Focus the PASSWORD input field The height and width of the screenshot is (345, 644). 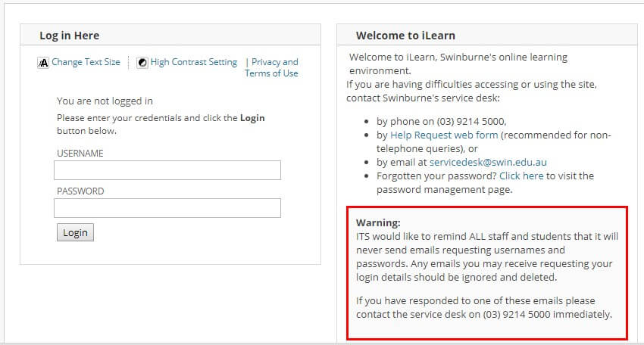(x=167, y=208)
